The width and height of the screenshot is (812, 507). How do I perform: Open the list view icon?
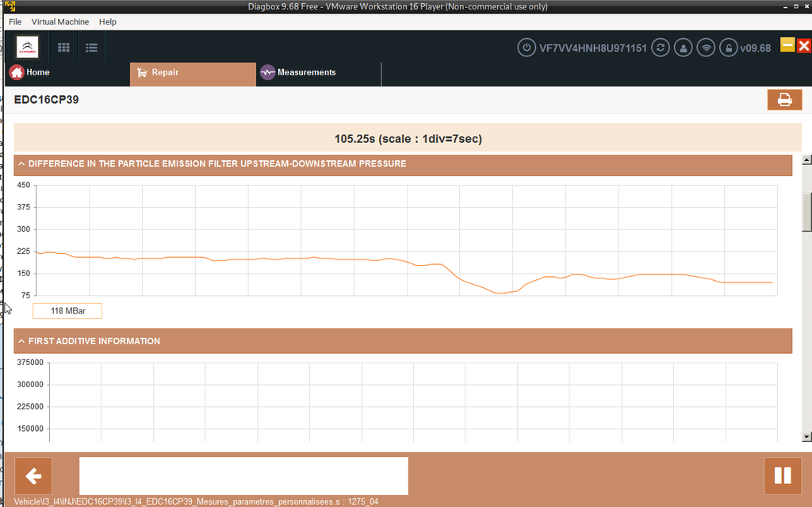tap(92, 48)
